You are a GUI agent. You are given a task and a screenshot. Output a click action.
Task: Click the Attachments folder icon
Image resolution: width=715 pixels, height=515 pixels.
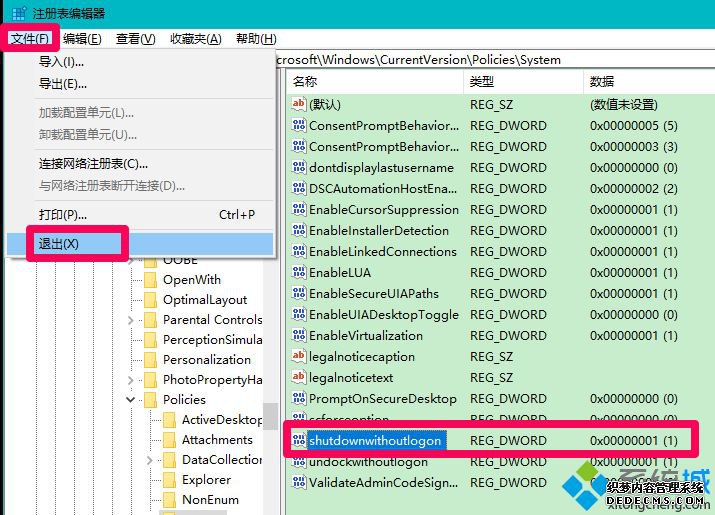click(x=169, y=440)
